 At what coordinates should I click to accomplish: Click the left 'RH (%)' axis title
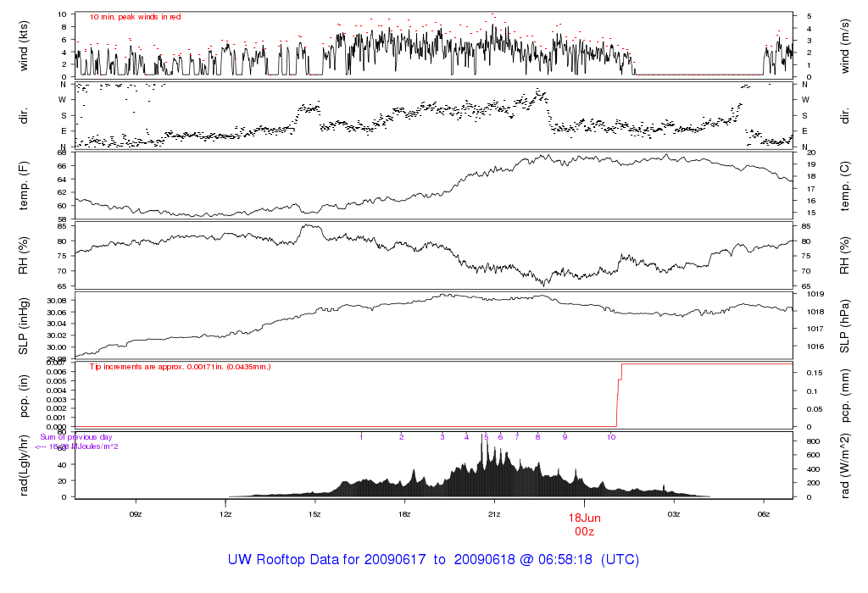click(23, 256)
